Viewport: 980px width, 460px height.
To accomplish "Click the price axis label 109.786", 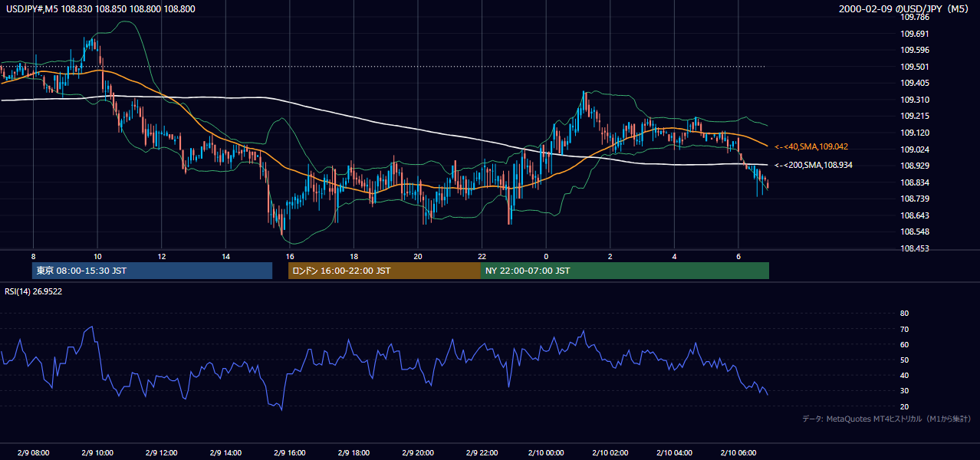I will coord(915,17).
